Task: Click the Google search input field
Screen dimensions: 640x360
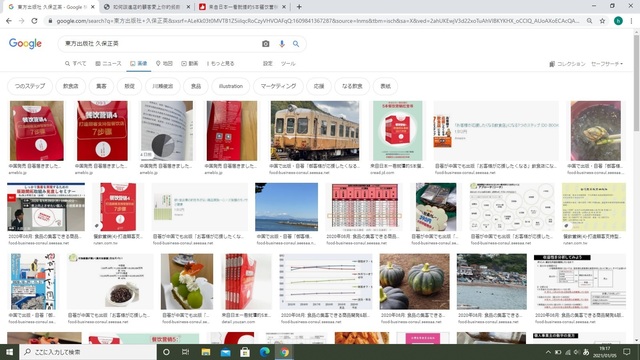Action: pyautogui.click(x=161, y=44)
